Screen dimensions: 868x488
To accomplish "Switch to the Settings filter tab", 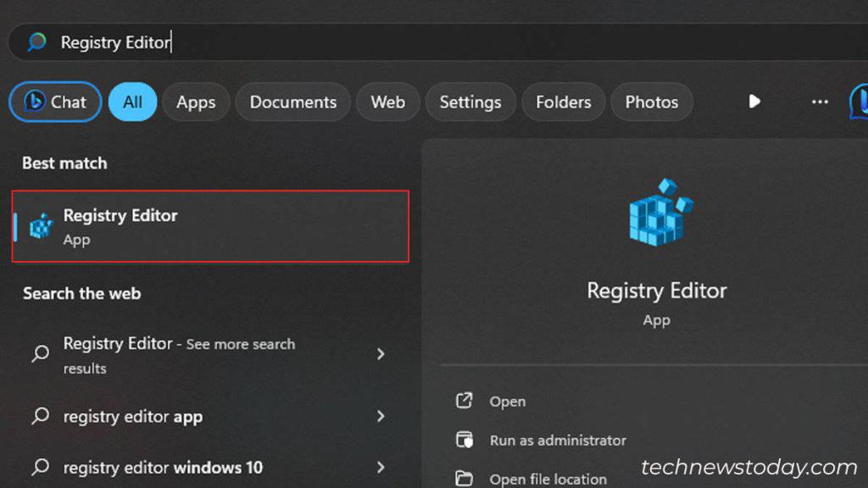I will (x=470, y=102).
